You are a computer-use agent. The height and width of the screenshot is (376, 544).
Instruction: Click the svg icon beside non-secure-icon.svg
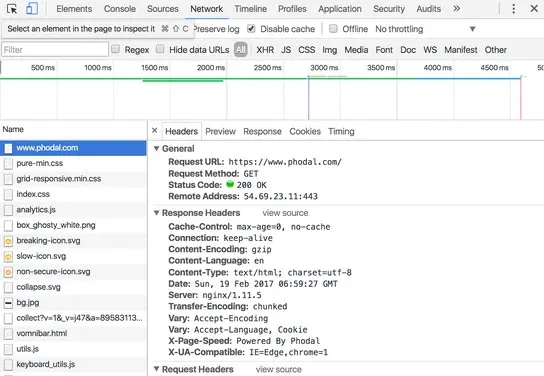[8, 272]
